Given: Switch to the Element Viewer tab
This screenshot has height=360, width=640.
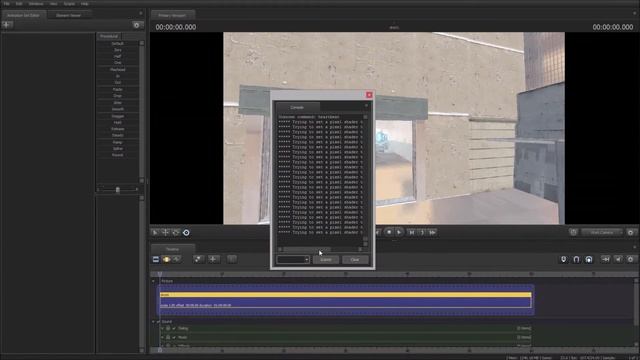Looking at the screenshot, I should point(68,16).
